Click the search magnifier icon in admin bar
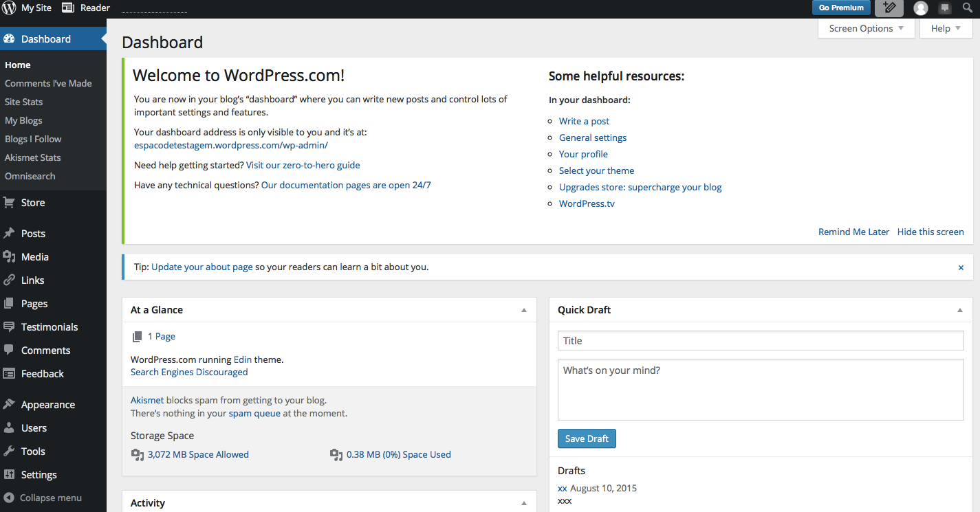This screenshot has width=980, height=512. [968, 8]
